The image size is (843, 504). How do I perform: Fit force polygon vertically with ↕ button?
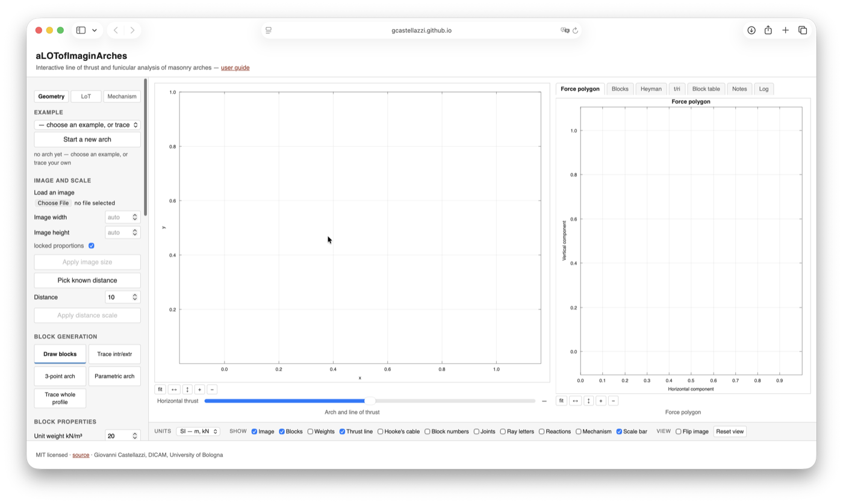[589, 400]
